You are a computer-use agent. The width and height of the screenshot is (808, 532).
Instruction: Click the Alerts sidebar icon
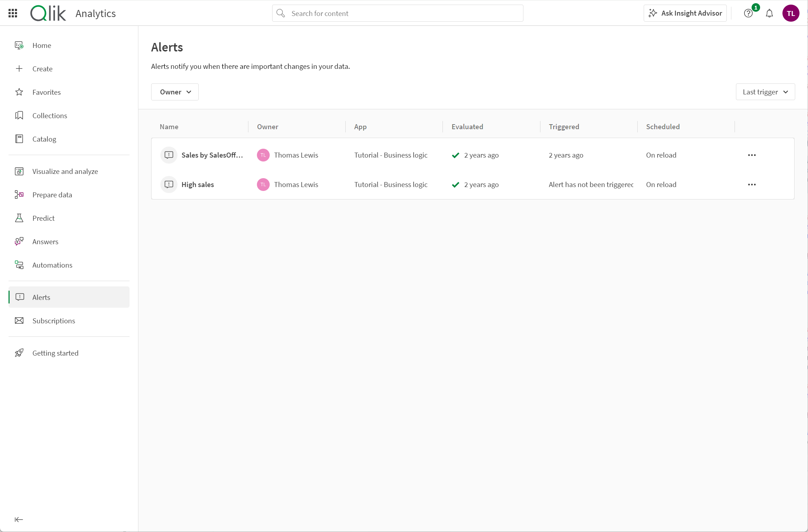tap(20, 297)
